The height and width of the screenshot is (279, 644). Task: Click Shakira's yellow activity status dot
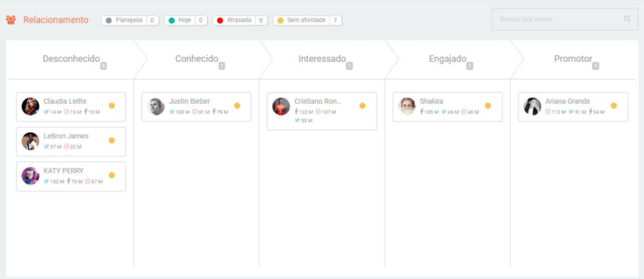[x=488, y=106]
